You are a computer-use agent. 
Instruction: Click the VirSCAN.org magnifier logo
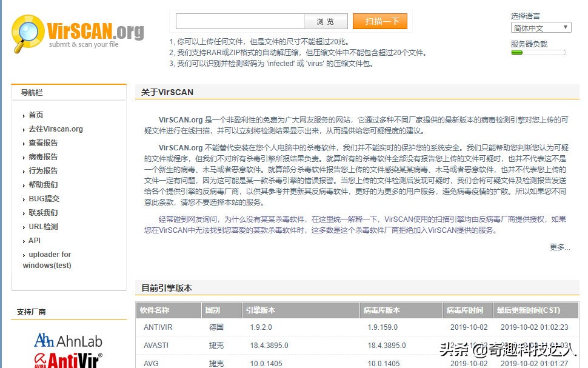pos(78,33)
